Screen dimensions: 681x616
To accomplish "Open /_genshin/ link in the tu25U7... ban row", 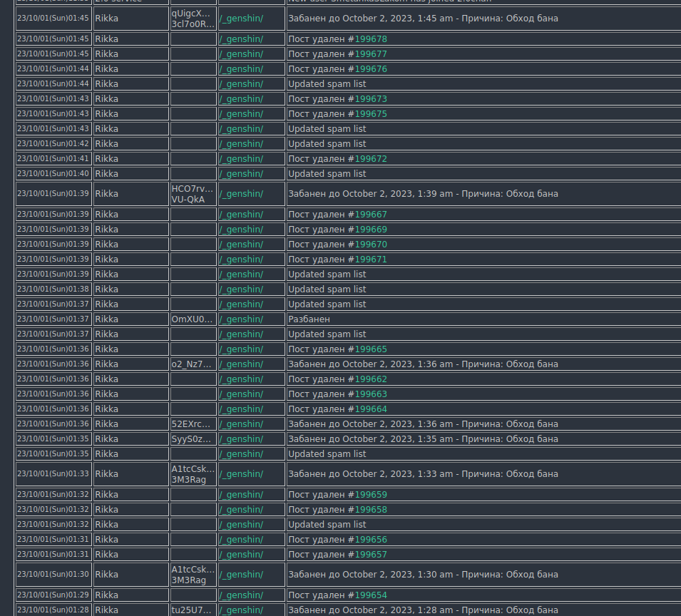I will point(241,610).
